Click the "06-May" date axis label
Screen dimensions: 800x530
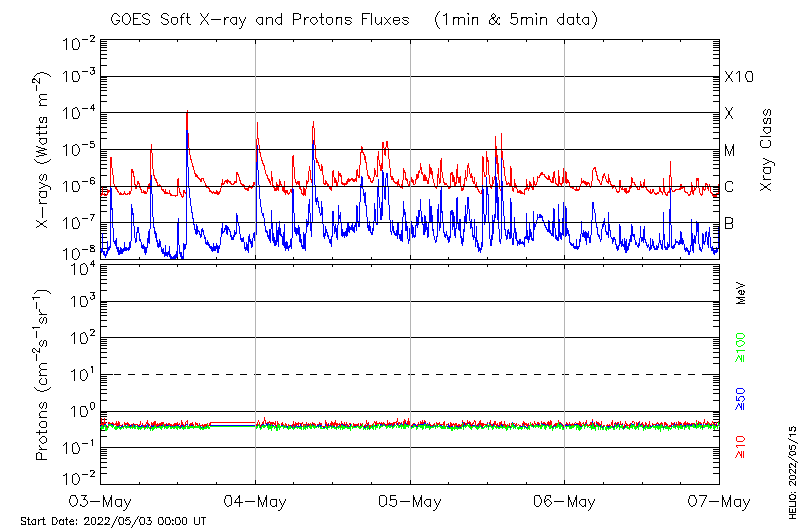[564, 500]
